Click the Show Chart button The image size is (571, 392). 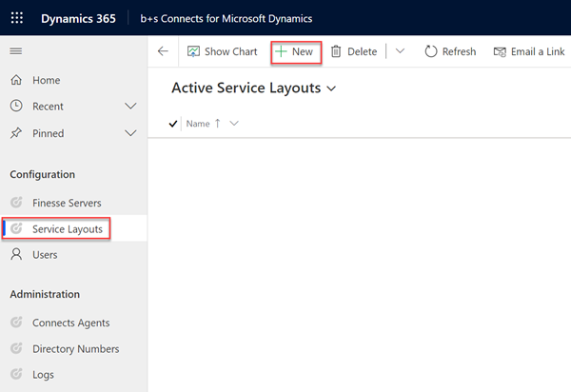coord(222,51)
